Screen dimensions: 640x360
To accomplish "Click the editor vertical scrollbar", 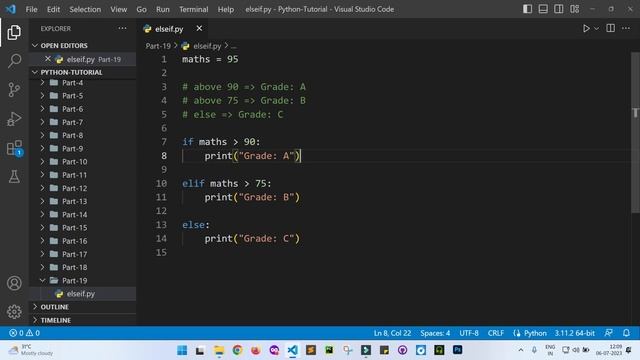I will 636,133.
